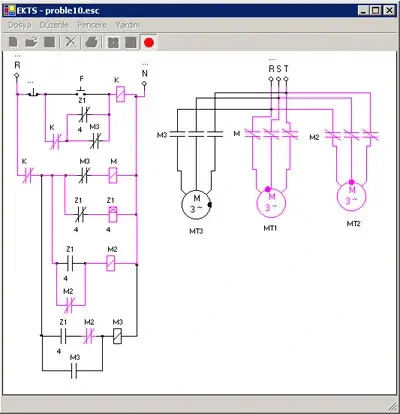Viewport: 400px width, 414px height.
Task: Open the Pencere menu
Action: (x=92, y=25)
